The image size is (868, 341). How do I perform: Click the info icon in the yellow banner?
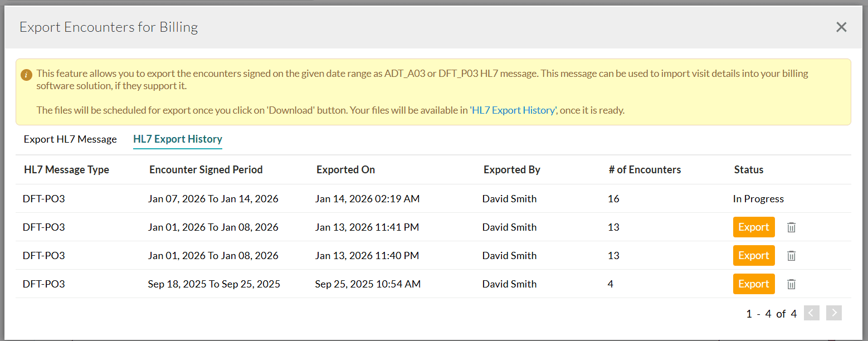click(26, 74)
